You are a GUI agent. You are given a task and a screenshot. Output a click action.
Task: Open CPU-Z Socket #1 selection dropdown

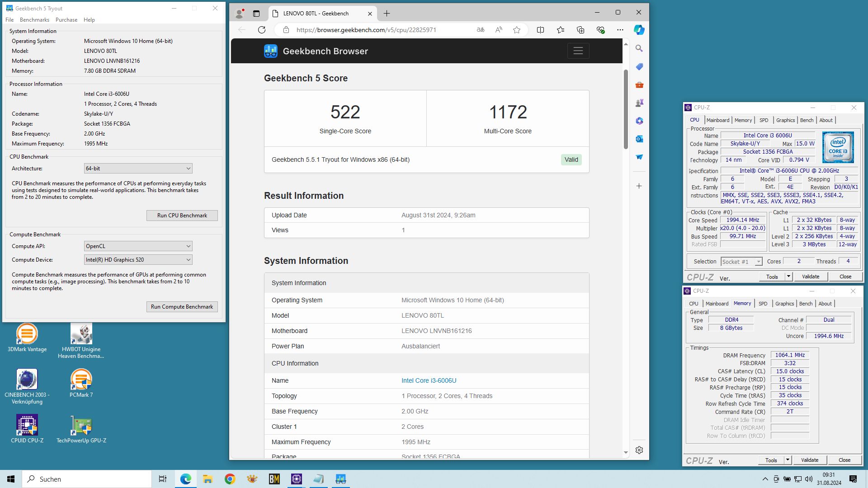click(x=741, y=262)
